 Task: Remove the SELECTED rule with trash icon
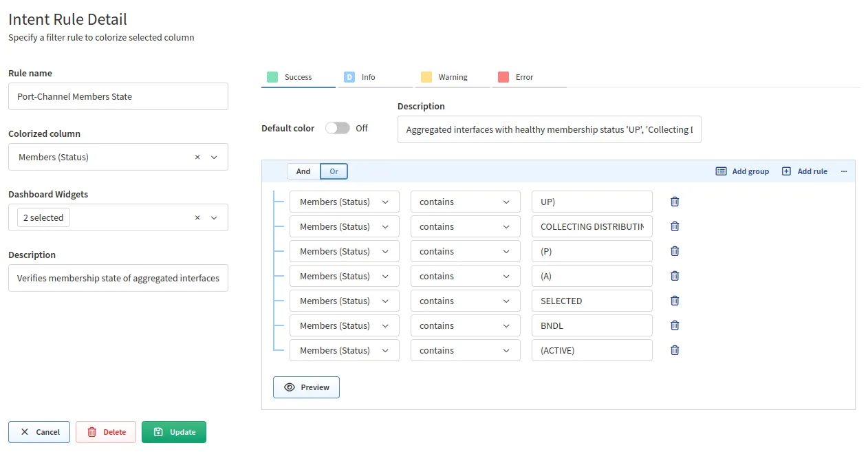point(675,301)
